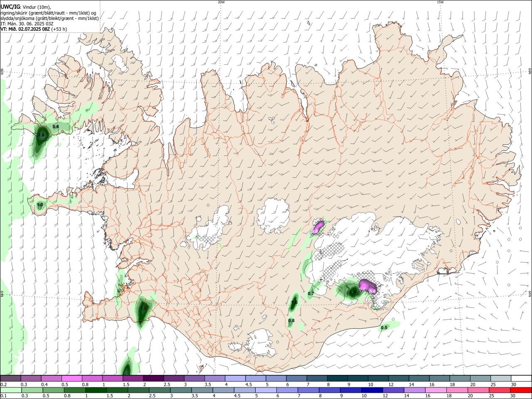Click the 0.7 precipitation value west of the glacier

click(x=311, y=294)
